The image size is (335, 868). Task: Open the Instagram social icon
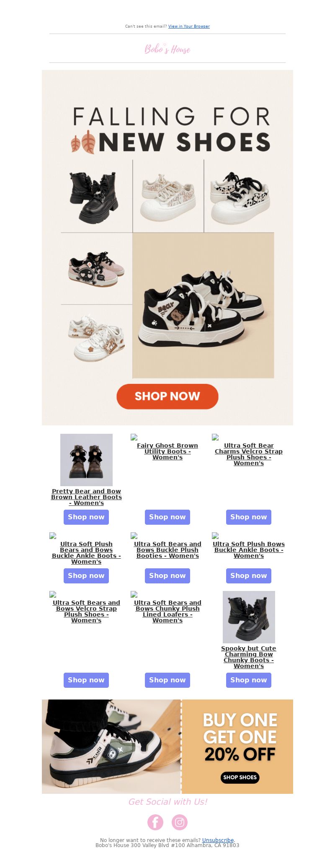click(x=180, y=822)
